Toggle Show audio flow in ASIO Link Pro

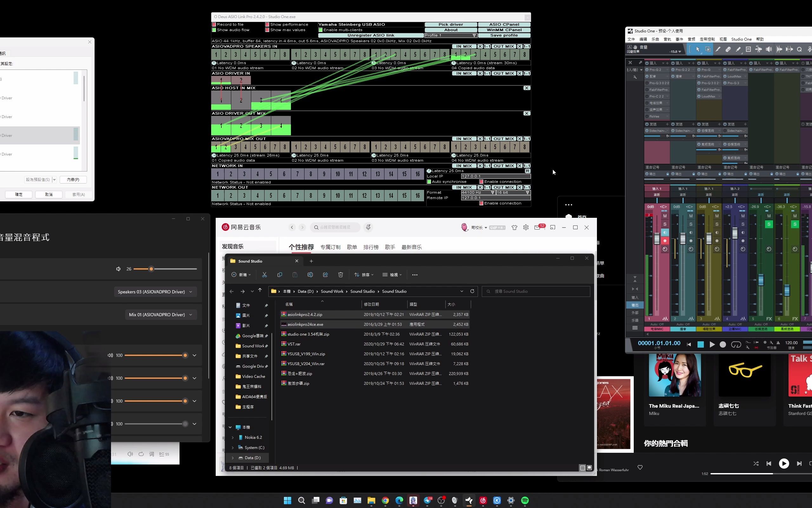214,30
